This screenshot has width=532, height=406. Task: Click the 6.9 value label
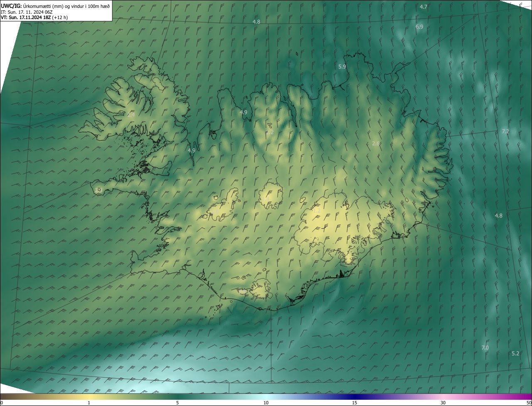pyautogui.click(x=419, y=27)
